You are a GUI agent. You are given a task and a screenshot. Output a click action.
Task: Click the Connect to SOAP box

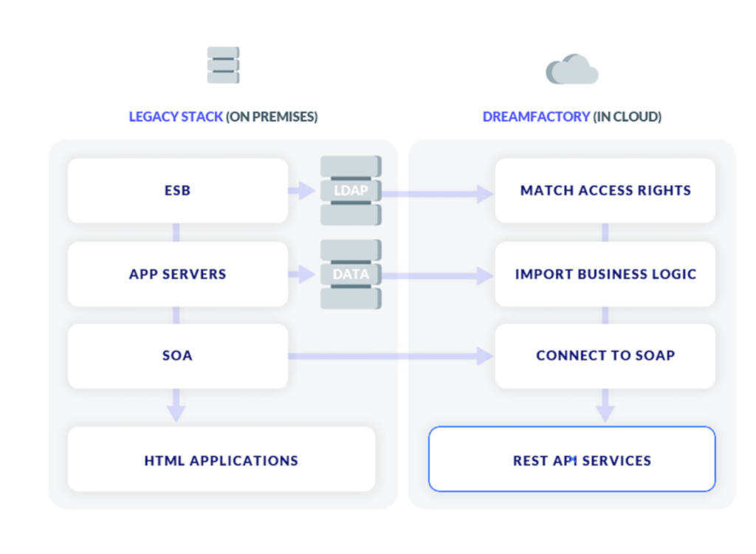coord(605,356)
